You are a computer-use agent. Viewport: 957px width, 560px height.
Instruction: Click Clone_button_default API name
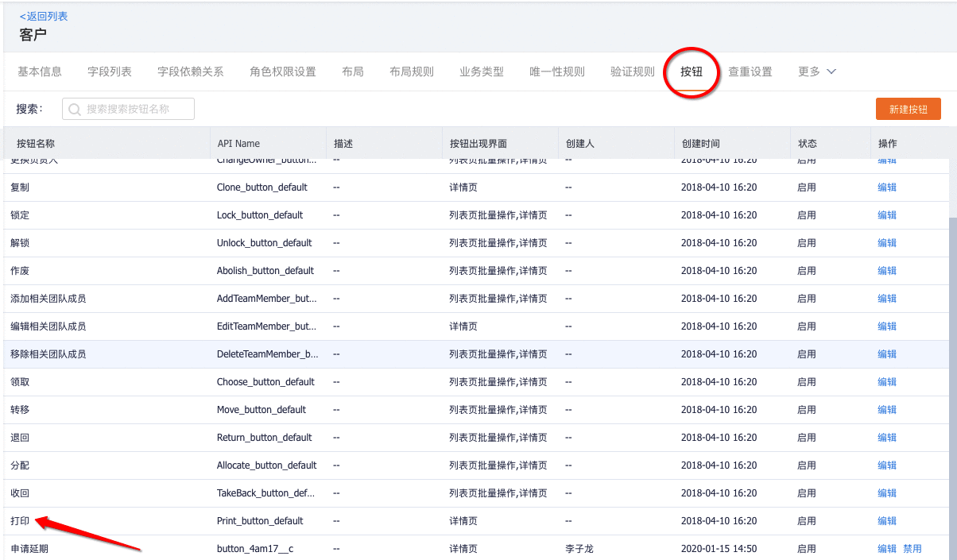[x=262, y=187]
